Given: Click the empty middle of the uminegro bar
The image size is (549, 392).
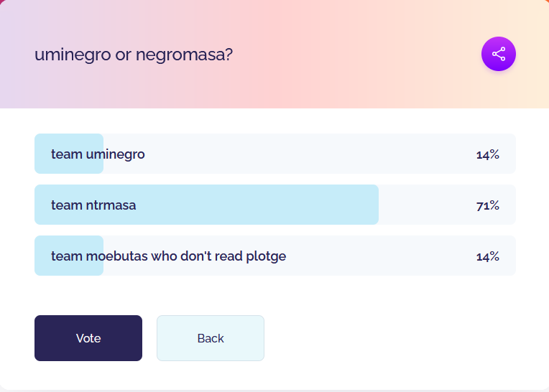Looking at the screenshot, I should 302,154.
